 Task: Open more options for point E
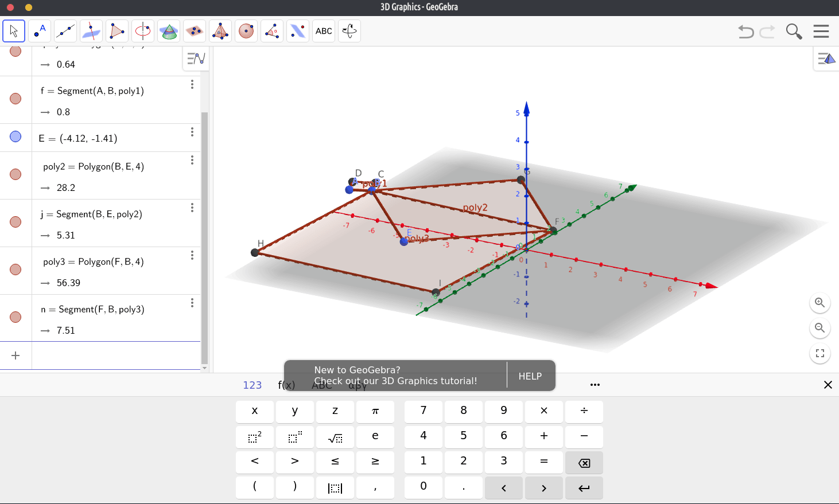(x=192, y=132)
